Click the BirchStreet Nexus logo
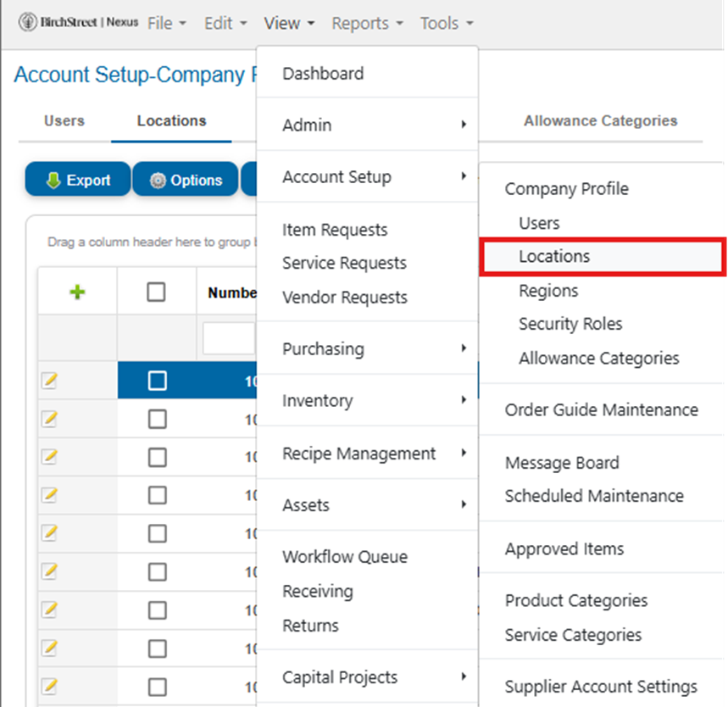Screen dimensions: 728x707 tap(78, 23)
